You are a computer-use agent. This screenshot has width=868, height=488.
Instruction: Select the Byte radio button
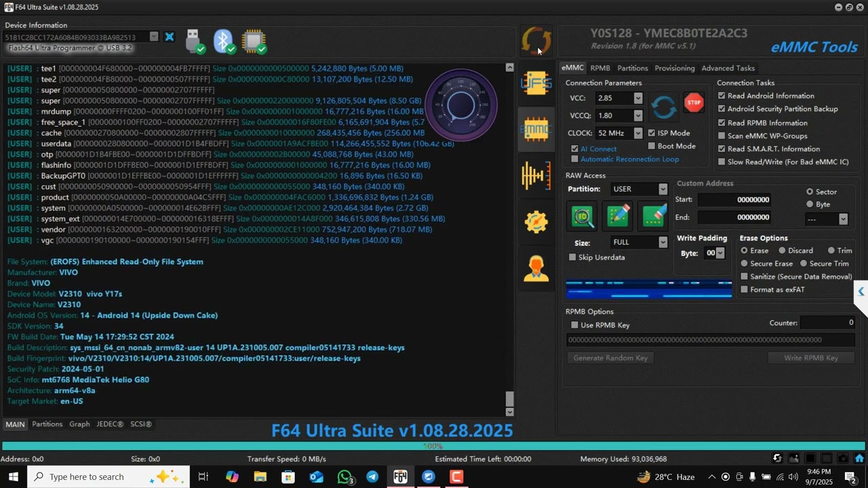coord(810,204)
